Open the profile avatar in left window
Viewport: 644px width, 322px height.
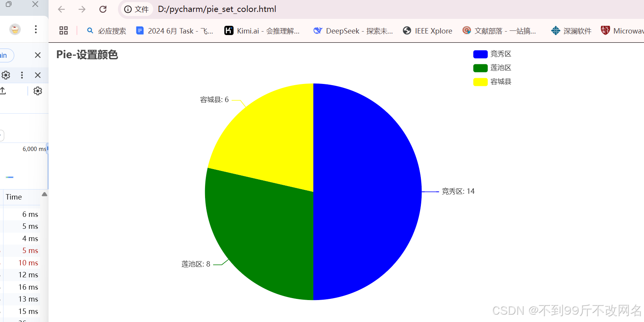click(x=15, y=29)
